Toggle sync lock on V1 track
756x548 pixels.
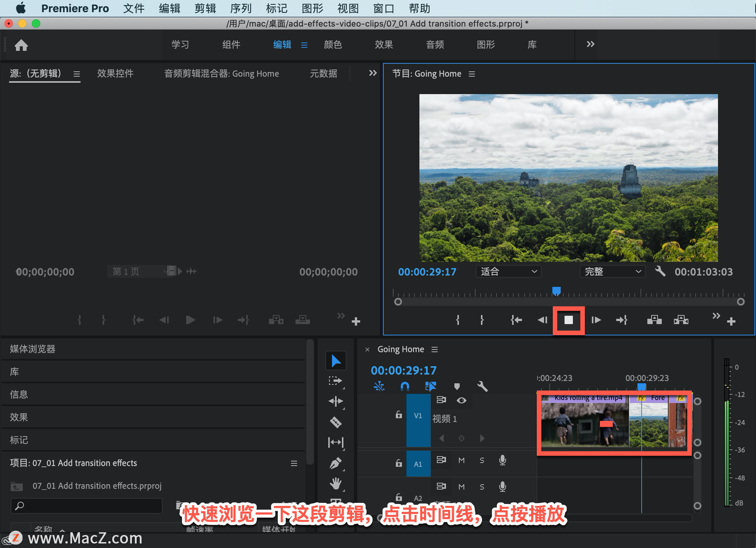point(441,400)
